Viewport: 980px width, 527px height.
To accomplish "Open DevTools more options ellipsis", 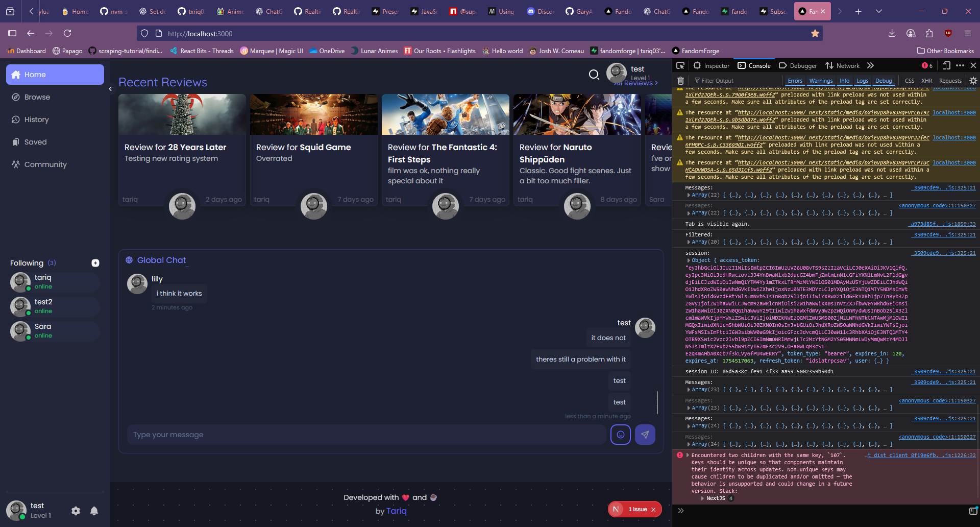I will tap(960, 65).
